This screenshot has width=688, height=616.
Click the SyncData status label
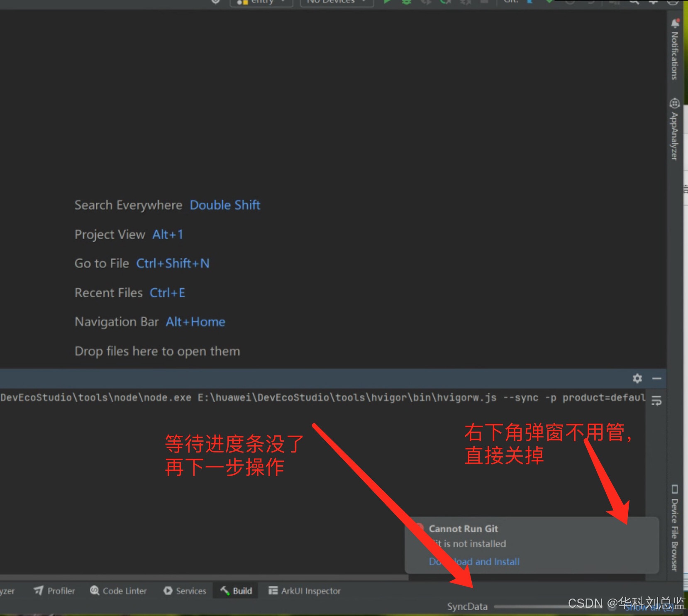click(467, 606)
